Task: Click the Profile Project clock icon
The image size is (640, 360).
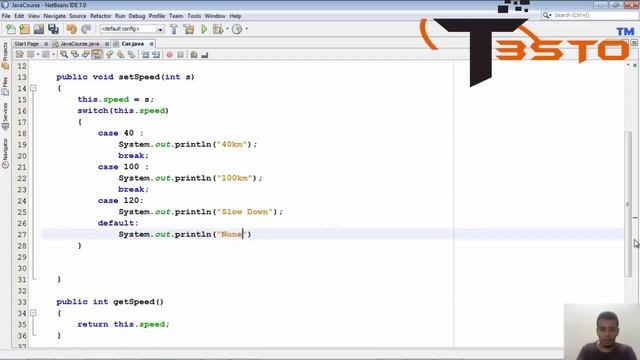Action: coord(237,29)
